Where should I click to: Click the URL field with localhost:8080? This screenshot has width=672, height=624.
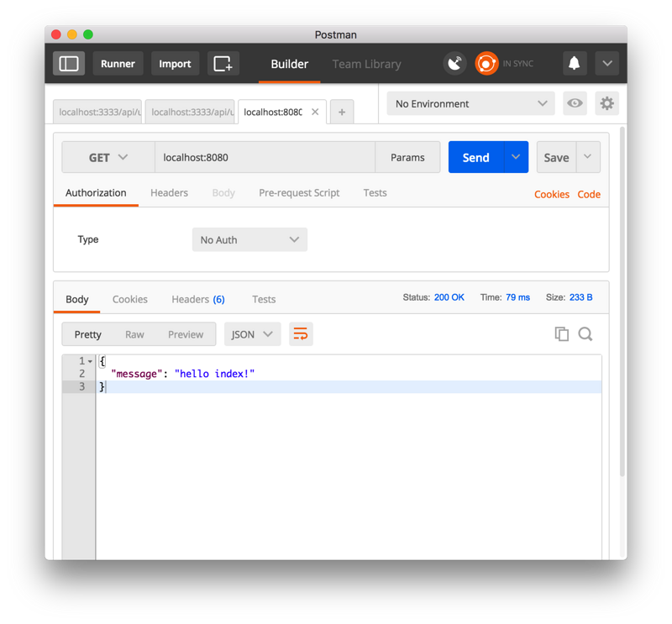click(x=265, y=157)
